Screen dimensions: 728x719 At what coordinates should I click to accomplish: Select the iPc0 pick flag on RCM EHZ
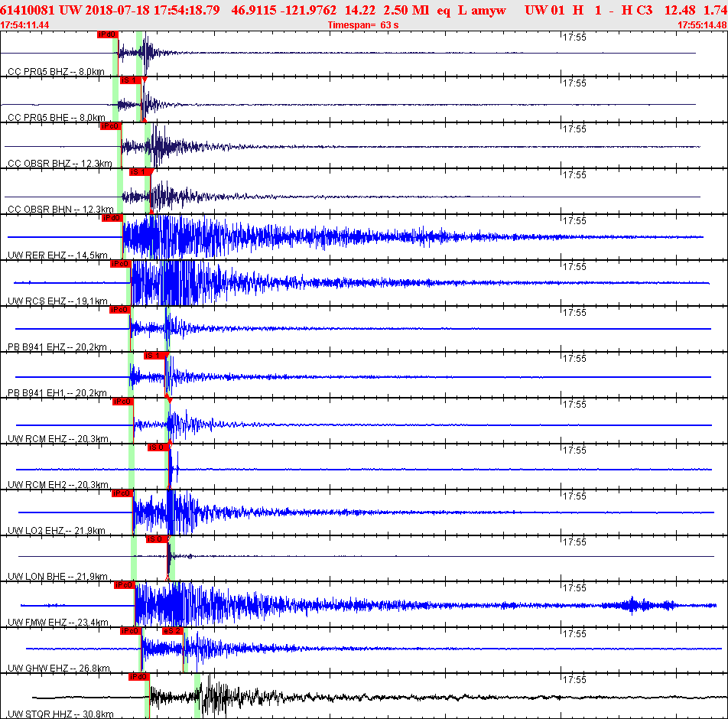[x=122, y=402]
